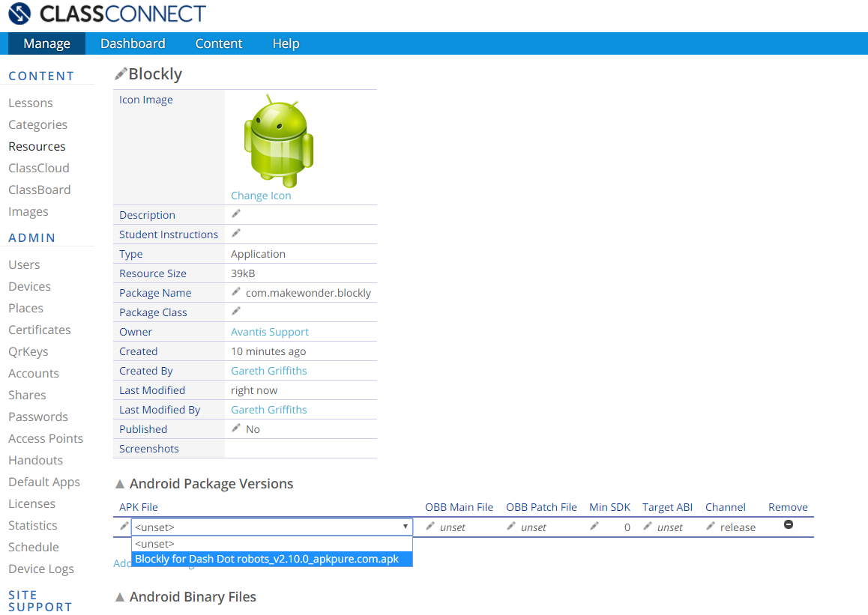Open Avantis Support owner link

pyautogui.click(x=270, y=332)
